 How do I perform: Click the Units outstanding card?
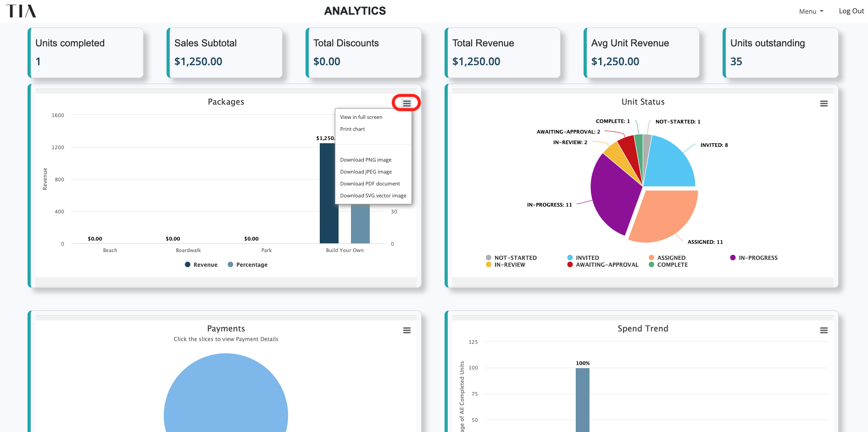(x=781, y=53)
